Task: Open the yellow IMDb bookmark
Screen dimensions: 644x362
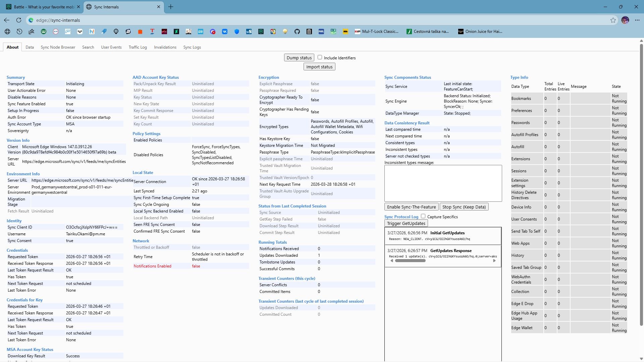Action: pyautogui.click(x=345, y=32)
